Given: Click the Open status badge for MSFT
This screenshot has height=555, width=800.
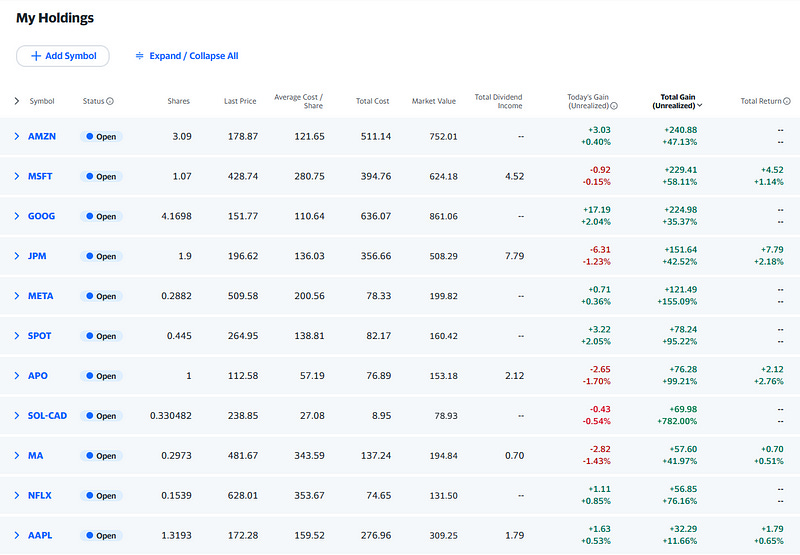Looking at the screenshot, I should pos(101,176).
